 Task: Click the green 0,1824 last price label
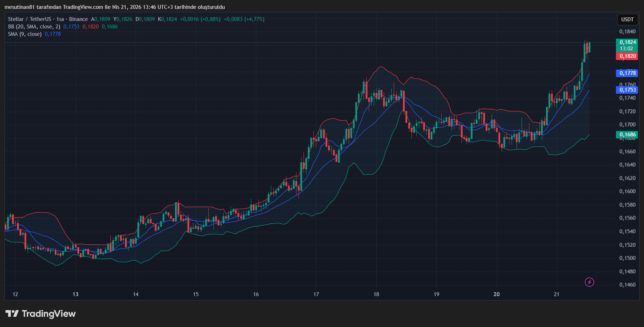(627, 42)
